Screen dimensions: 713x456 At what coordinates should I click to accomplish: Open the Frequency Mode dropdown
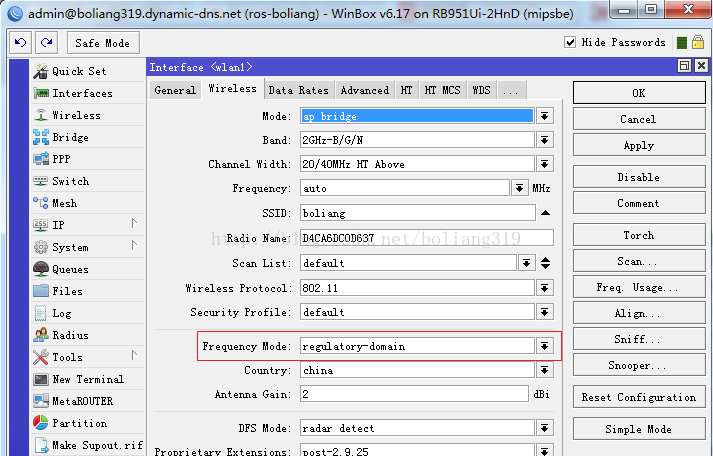pyautogui.click(x=544, y=346)
